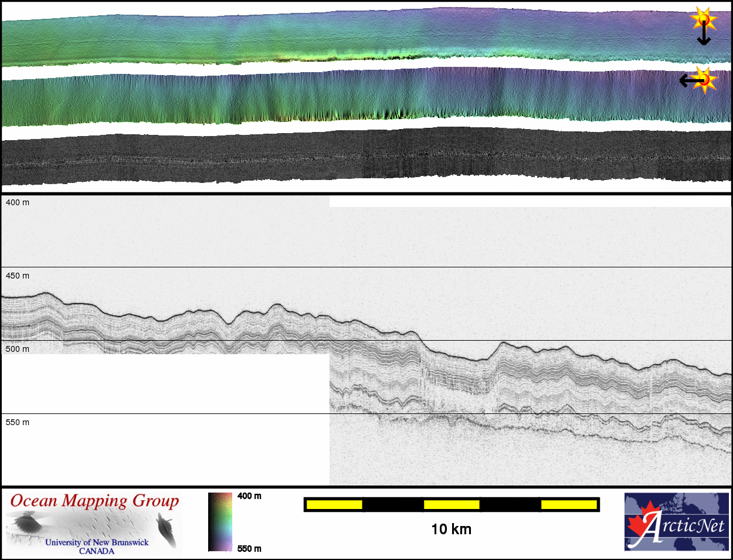
Task: Click the Ocean Mapping Group title
Action: click(x=94, y=501)
